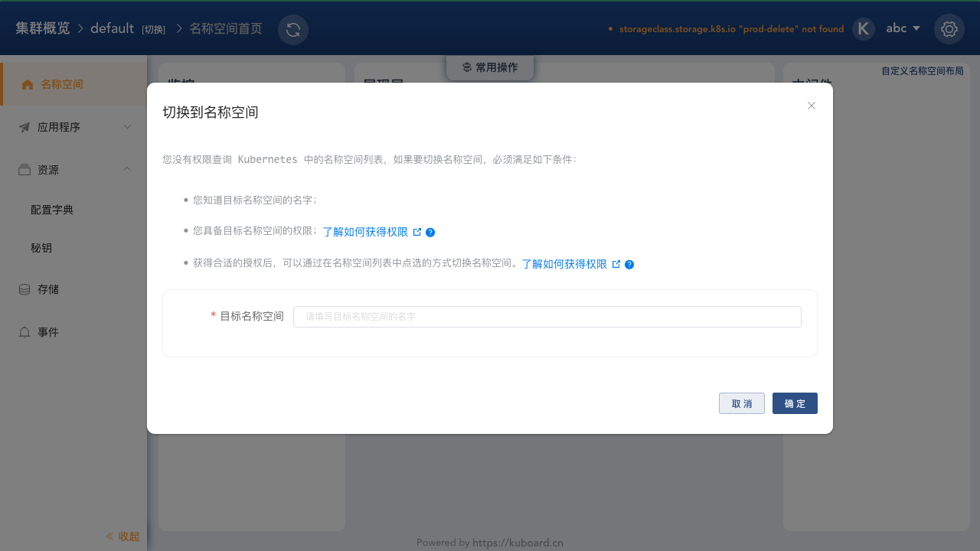This screenshot has width=980, height=551.
Task: Click 自定义名称空间布局 link
Action: point(923,70)
